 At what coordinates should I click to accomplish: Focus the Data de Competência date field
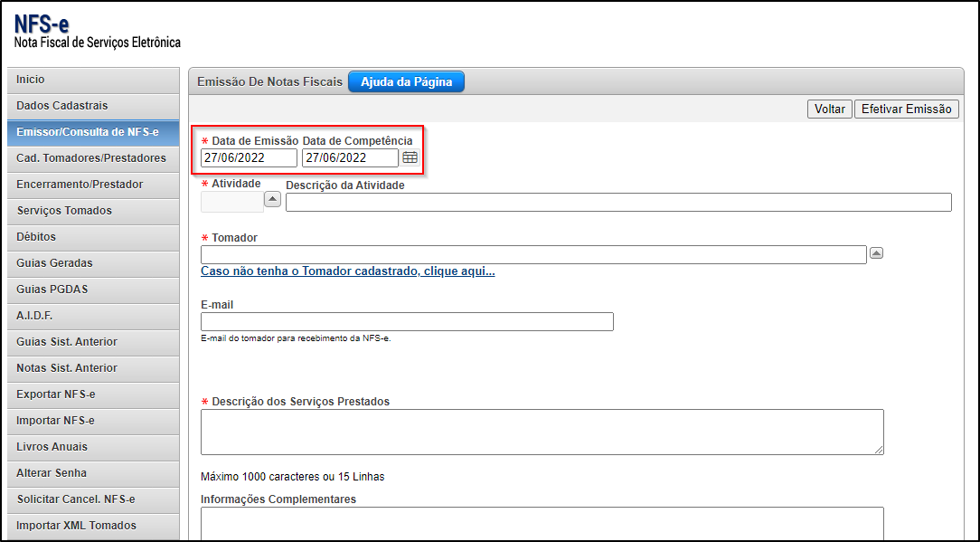(x=349, y=157)
